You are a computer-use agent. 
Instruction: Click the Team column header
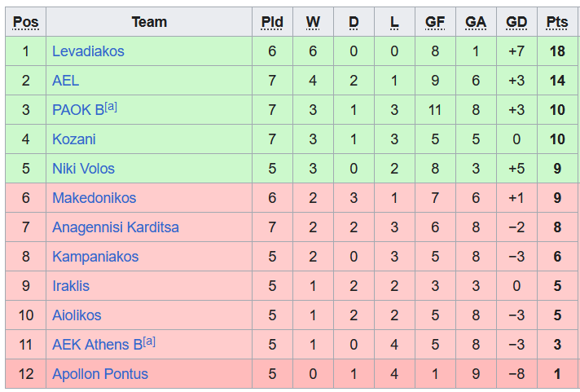pyautogui.click(x=149, y=22)
